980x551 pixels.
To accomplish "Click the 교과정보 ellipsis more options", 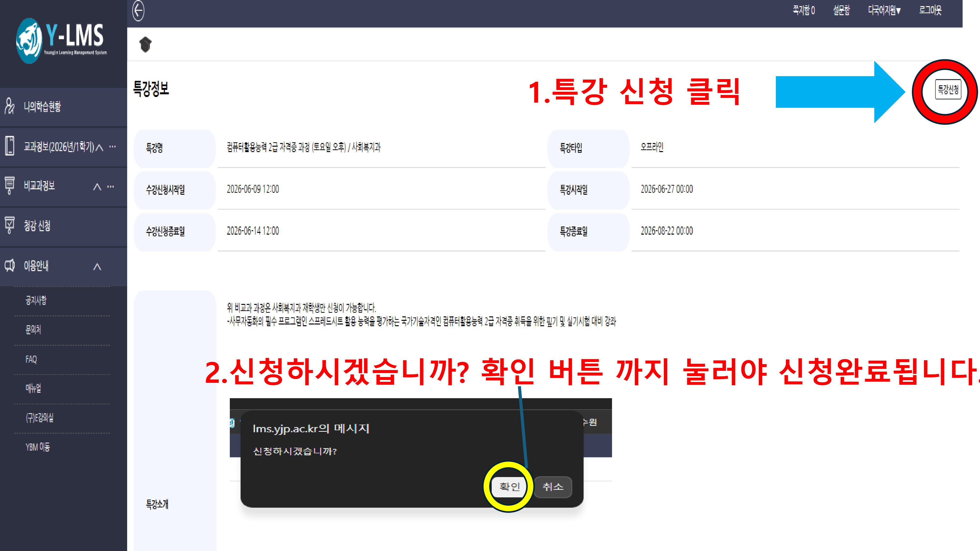I will click(x=113, y=146).
